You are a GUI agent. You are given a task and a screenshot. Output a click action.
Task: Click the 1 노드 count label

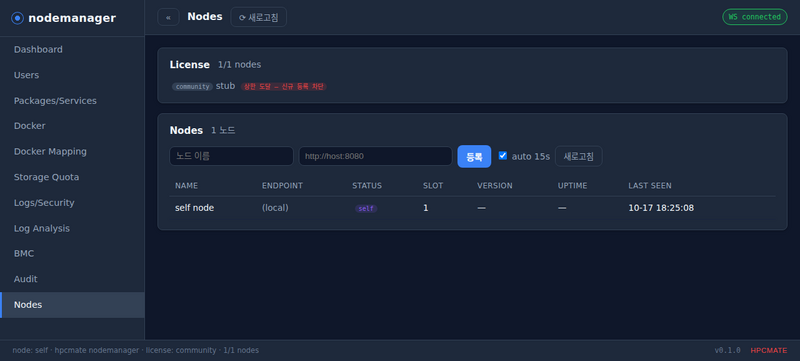click(x=223, y=131)
